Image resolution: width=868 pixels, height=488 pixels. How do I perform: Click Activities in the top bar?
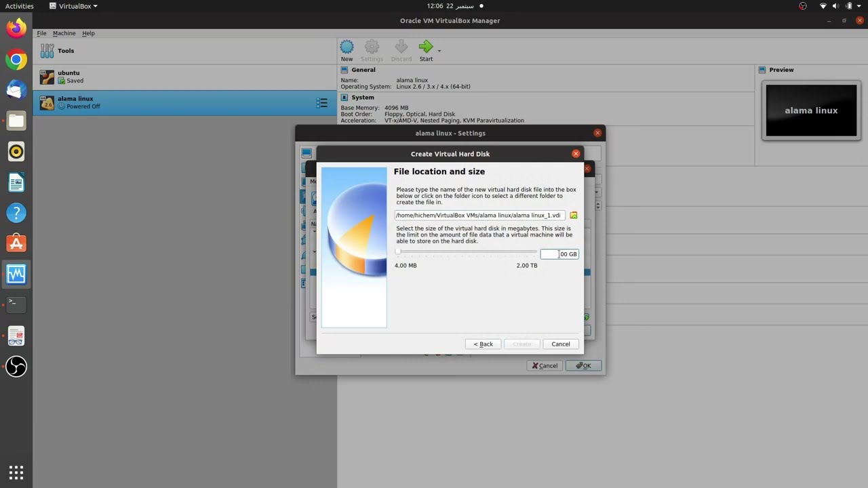(19, 6)
